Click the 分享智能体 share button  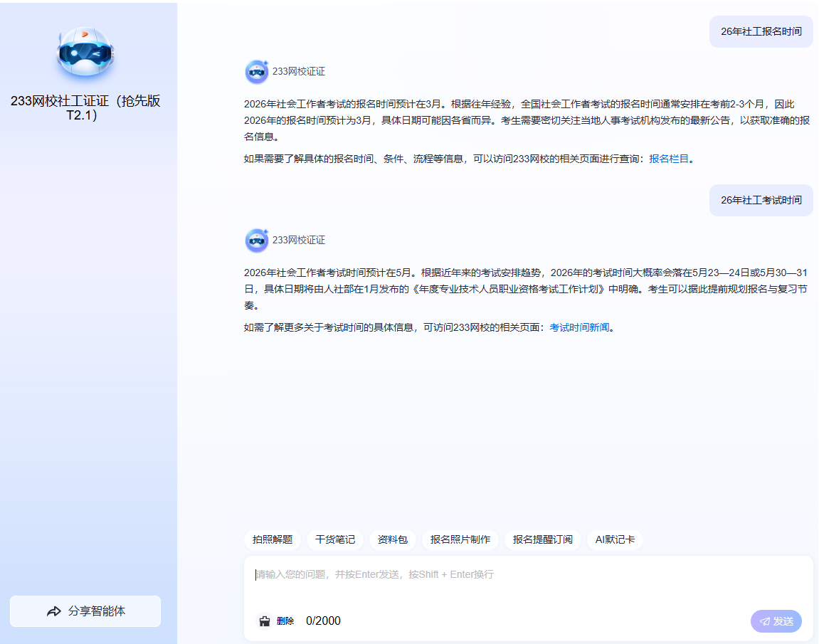click(x=85, y=611)
